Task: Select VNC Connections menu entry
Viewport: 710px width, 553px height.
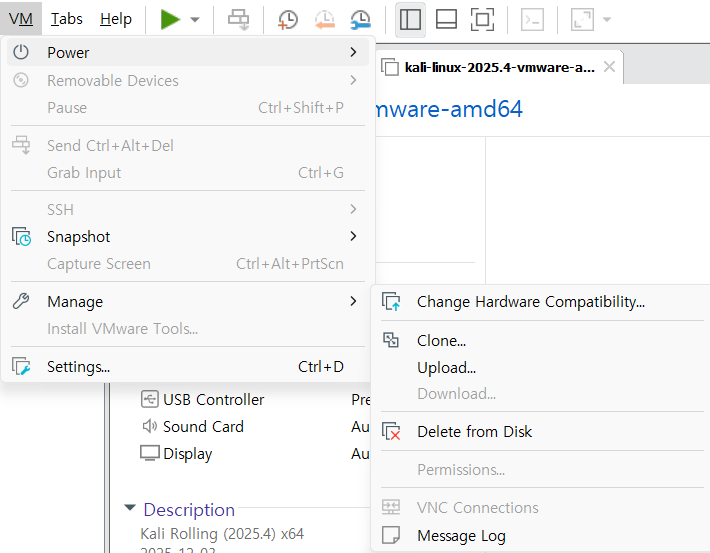Action: click(x=540, y=508)
